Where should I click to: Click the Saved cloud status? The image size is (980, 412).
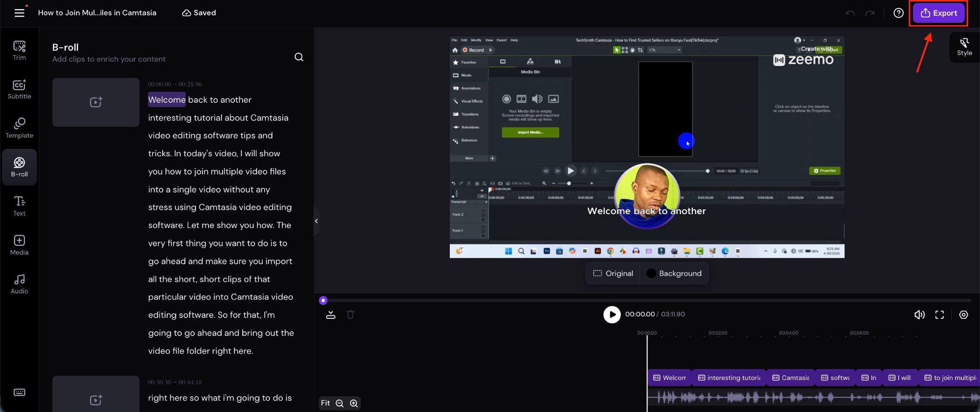pyautogui.click(x=199, y=13)
